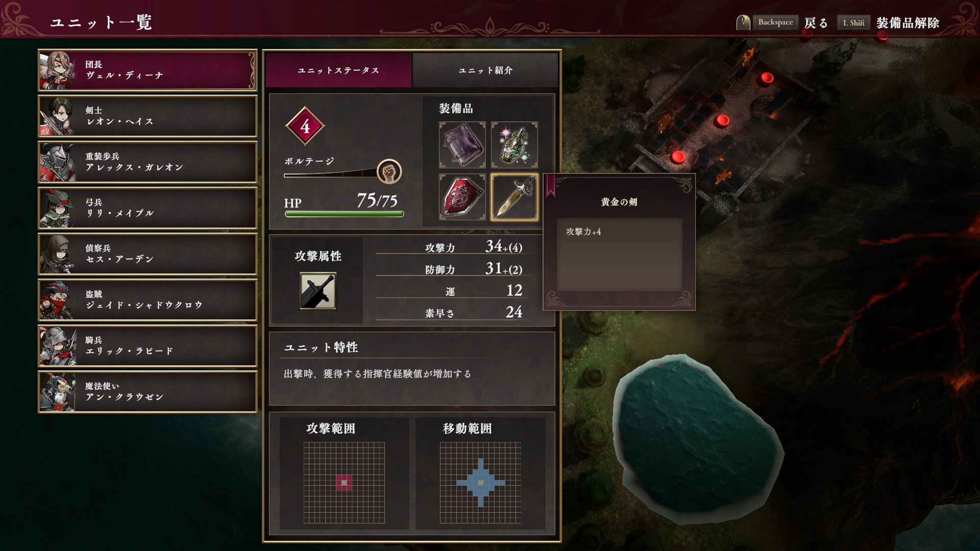Select unit 盗賊 ジェイド・シャドウクロウ

coord(148,300)
